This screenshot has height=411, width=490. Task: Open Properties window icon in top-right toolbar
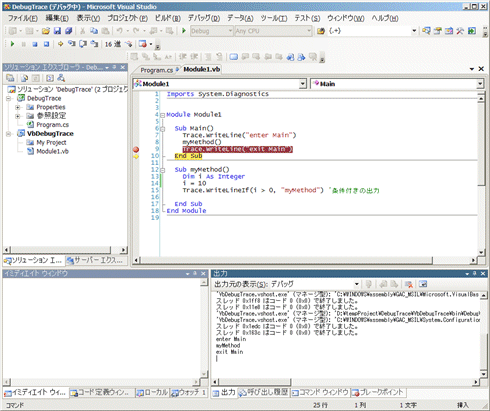[x=438, y=31]
